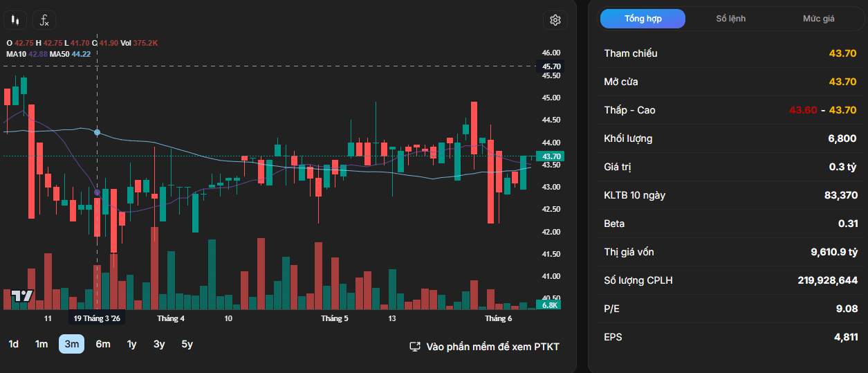Open chart settings gear
The width and height of the screenshot is (868, 373).
[x=555, y=20]
